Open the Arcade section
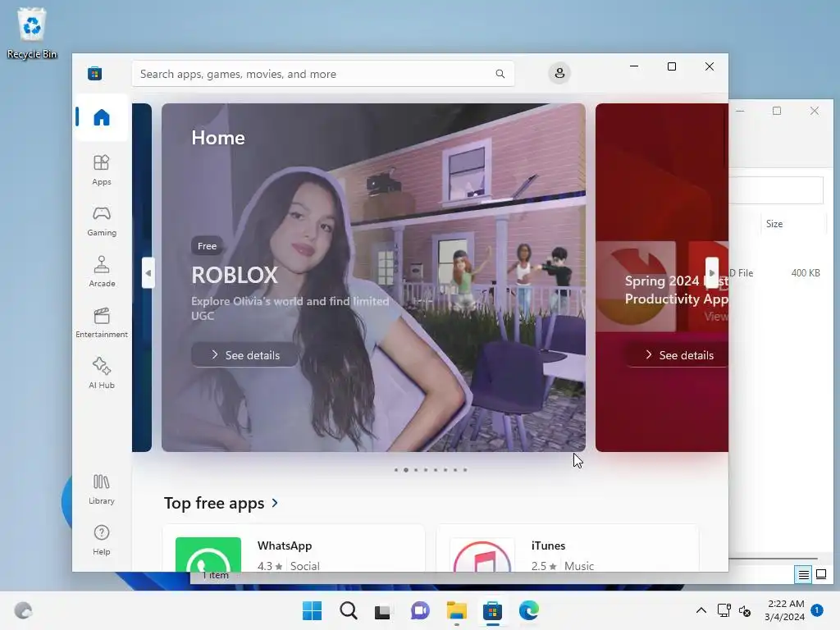840x630 pixels. (101, 272)
